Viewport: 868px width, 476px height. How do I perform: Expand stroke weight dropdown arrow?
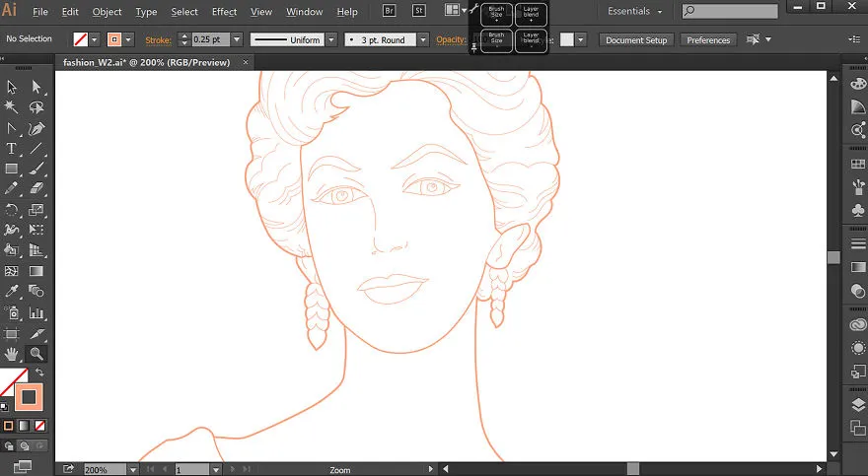click(x=237, y=39)
